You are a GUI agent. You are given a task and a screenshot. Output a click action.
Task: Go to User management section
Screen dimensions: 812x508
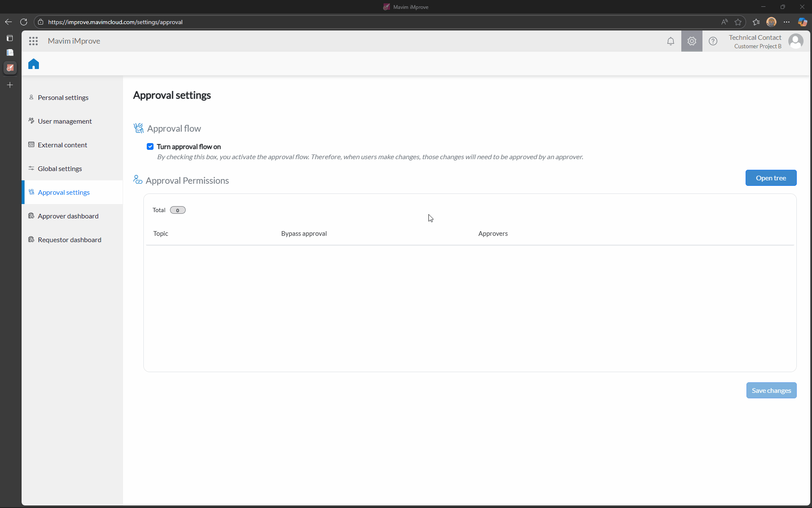point(65,121)
